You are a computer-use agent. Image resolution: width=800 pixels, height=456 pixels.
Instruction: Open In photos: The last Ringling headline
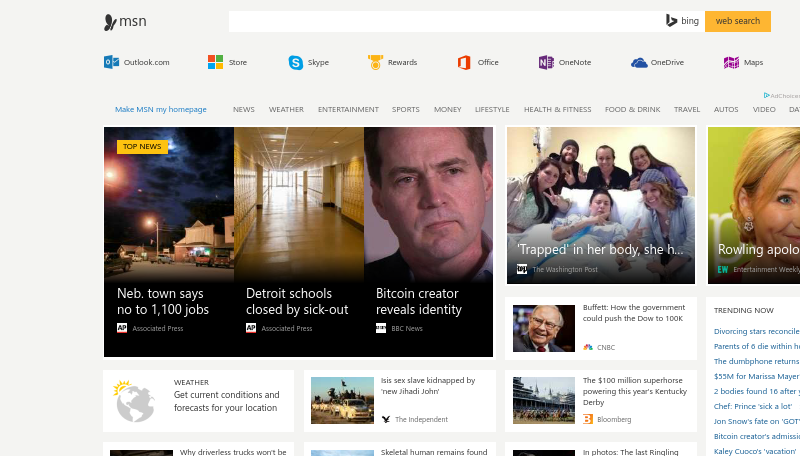point(631,452)
